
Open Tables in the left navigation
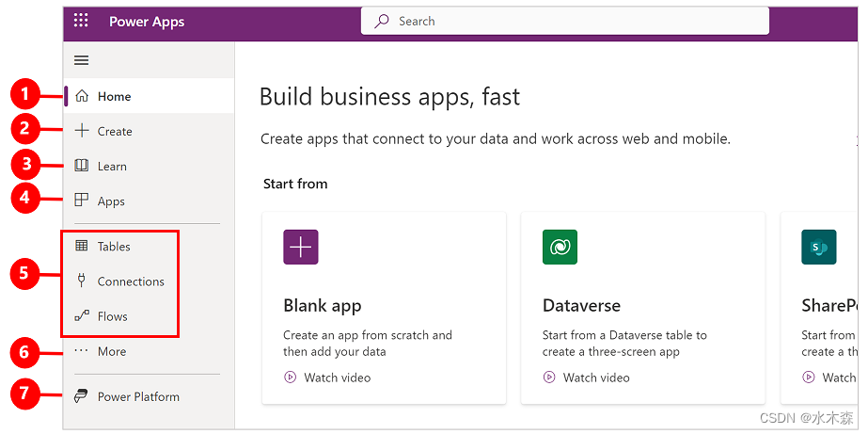(149, 246)
